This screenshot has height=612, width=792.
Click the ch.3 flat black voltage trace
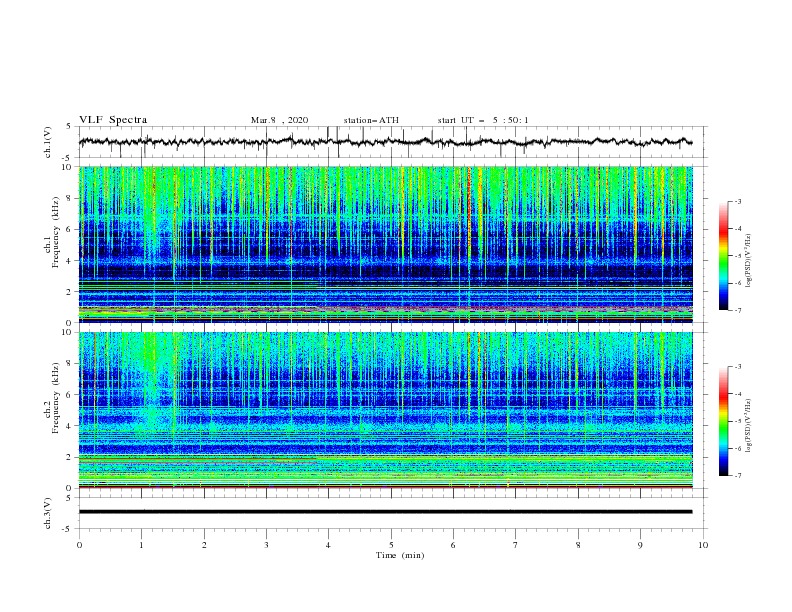(385, 512)
